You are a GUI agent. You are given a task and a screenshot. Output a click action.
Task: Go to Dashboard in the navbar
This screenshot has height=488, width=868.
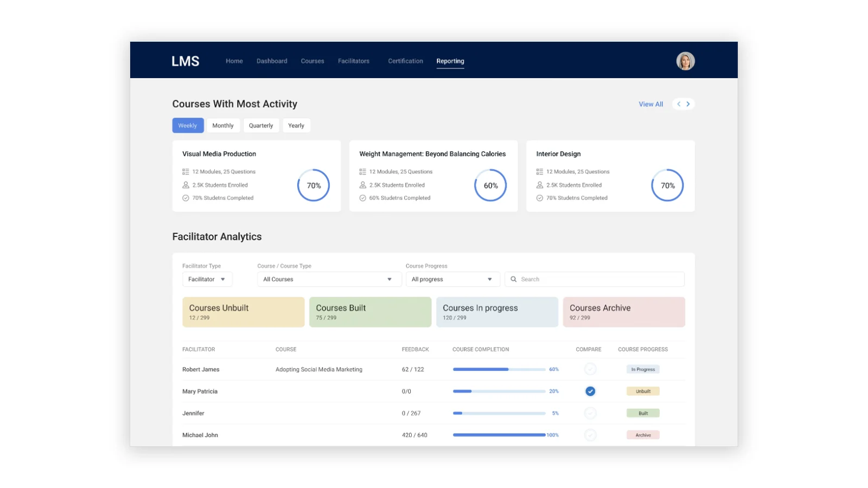(x=272, y=61)
